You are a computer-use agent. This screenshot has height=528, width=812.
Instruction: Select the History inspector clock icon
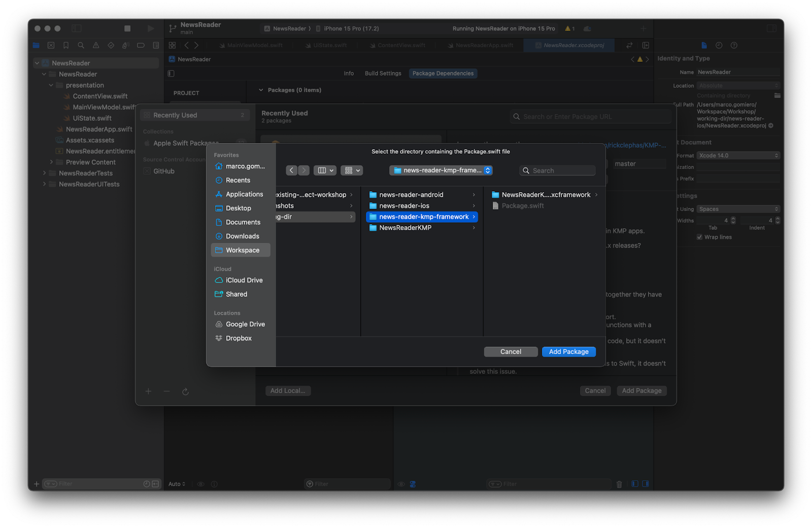pyautogui.click(x=719, y=45)
